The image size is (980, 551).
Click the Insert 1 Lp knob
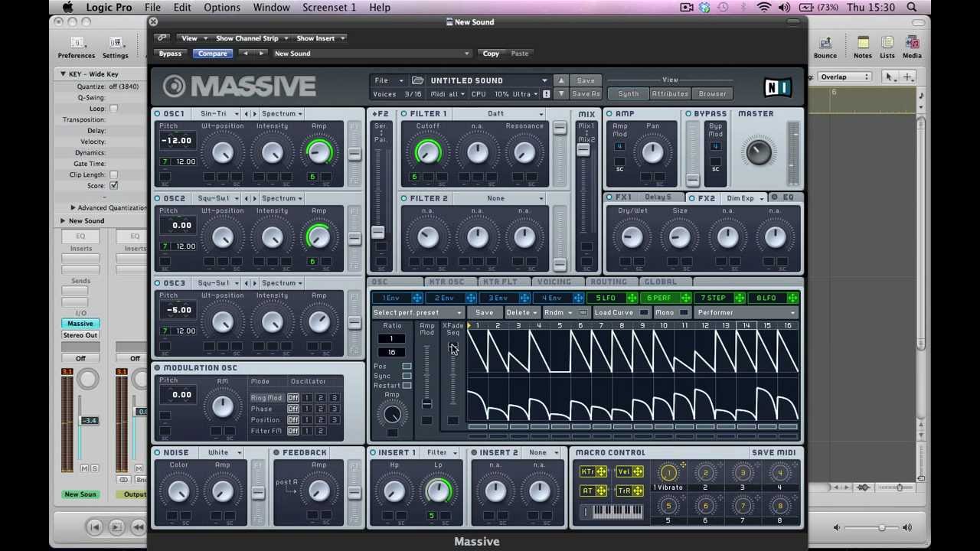click(x=438, y=491)
